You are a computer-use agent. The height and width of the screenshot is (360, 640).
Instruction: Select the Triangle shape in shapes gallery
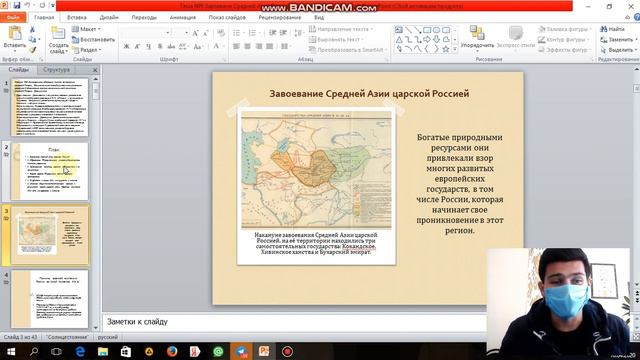399,40
